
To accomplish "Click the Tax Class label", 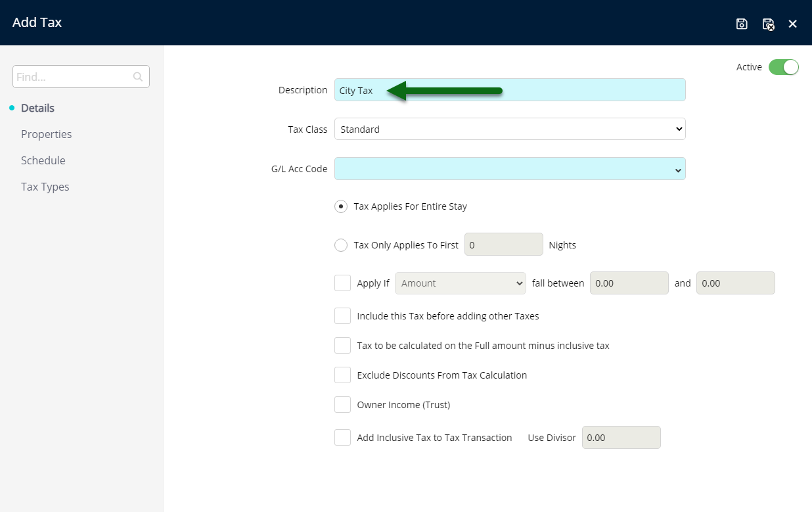I will point(307,129).
